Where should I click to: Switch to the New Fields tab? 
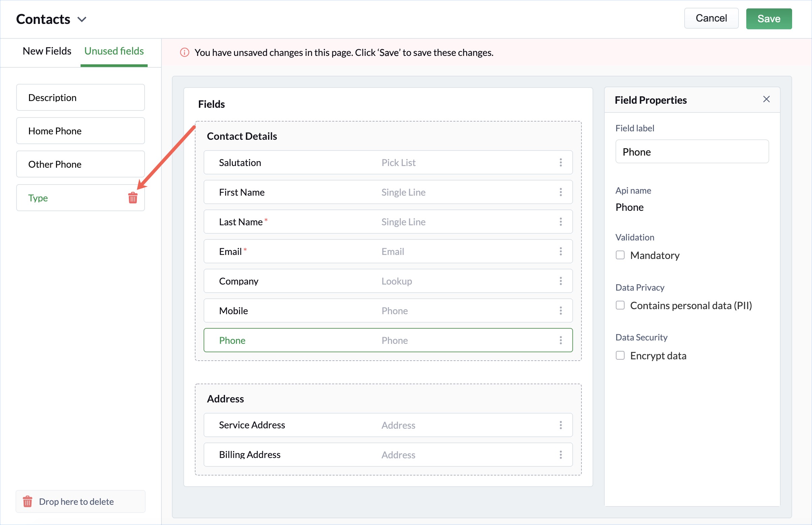(x=47, y=51)
